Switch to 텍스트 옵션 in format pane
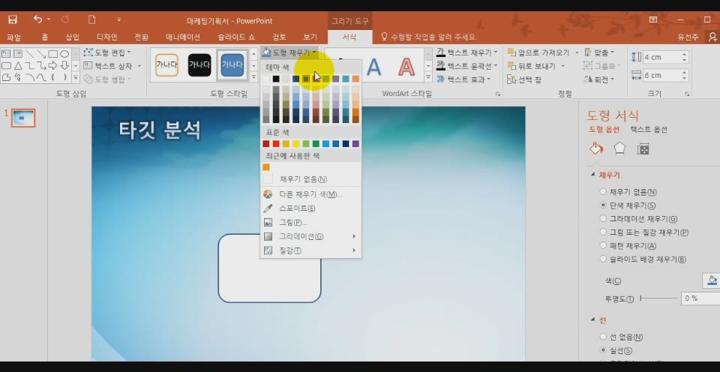Image resolution: width=720 pixels, height=372 pixels. (x=648, y=130)
